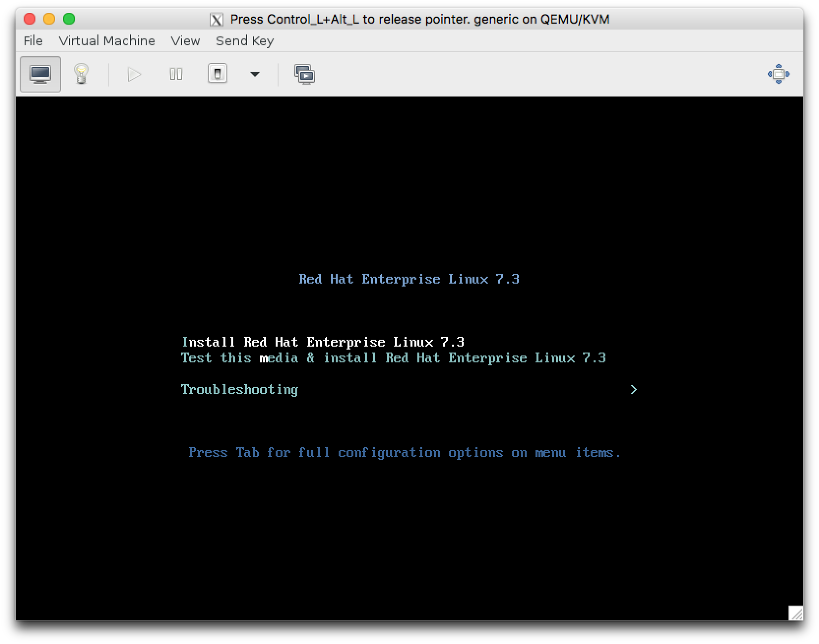Open the Virtual Machine menu
The width and height of the screenshot is (819, 644).
pyautogui.click(x=107, y=41)
